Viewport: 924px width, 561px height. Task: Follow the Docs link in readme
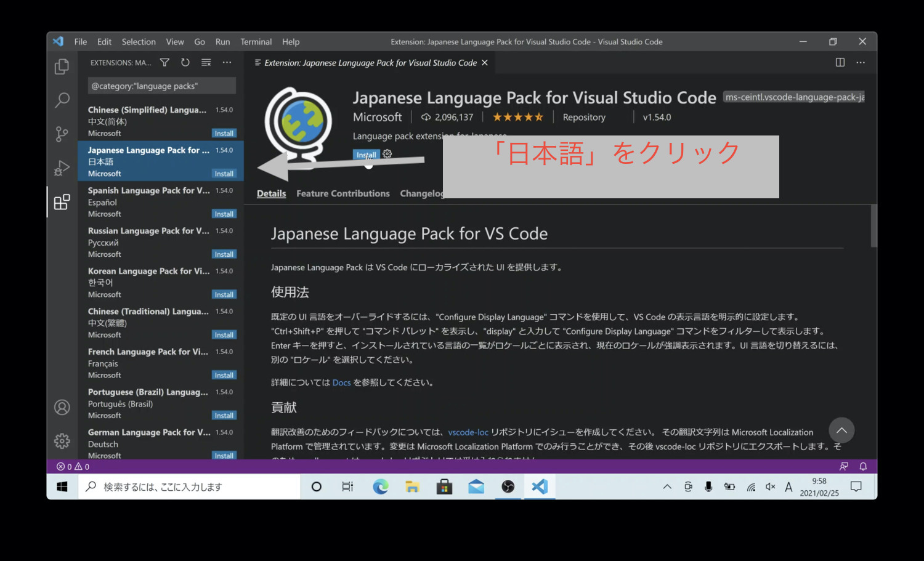(x=341, y=382)
